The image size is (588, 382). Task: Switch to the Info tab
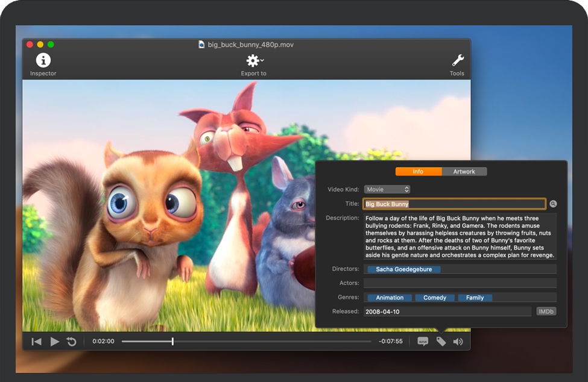coord(418,172)
